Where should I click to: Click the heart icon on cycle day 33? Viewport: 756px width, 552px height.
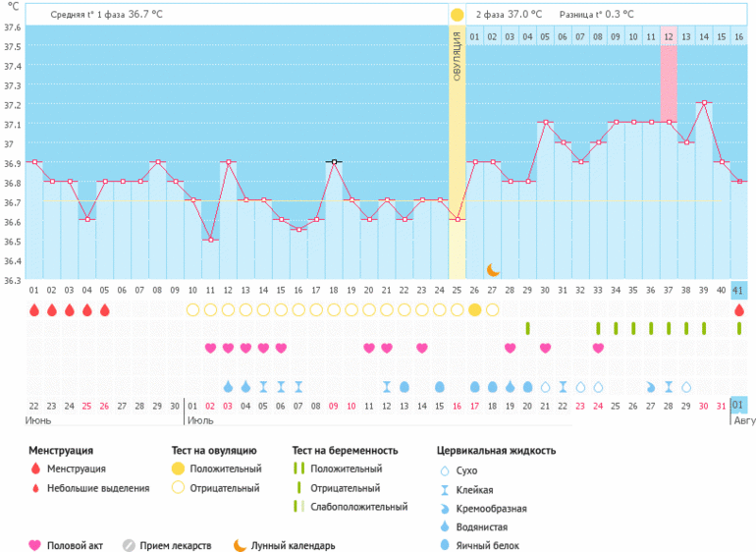599,348
